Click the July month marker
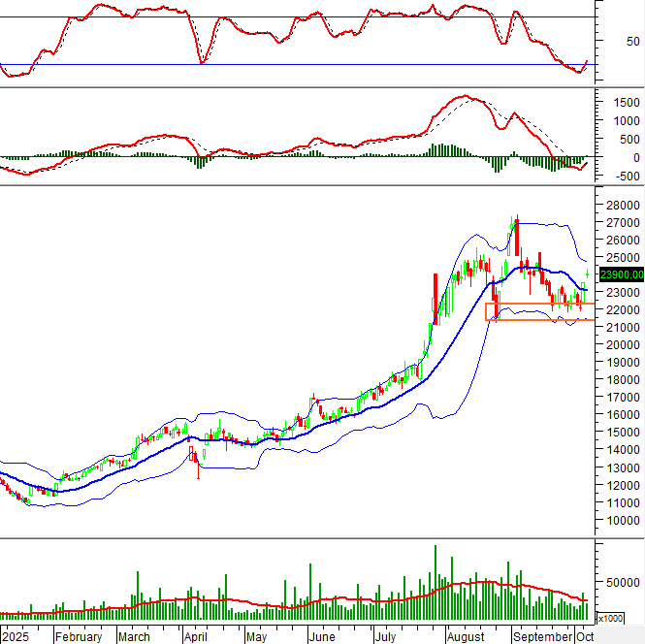Screen dimensions: 645x644 click(387, 637)
